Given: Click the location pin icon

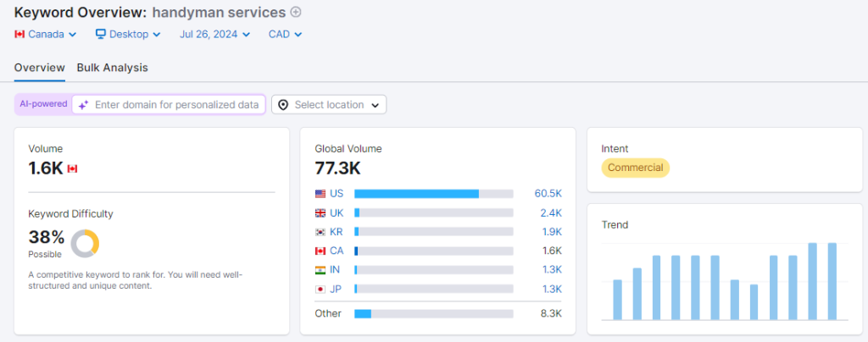Looking at the screenshot, I should [283, 104].
